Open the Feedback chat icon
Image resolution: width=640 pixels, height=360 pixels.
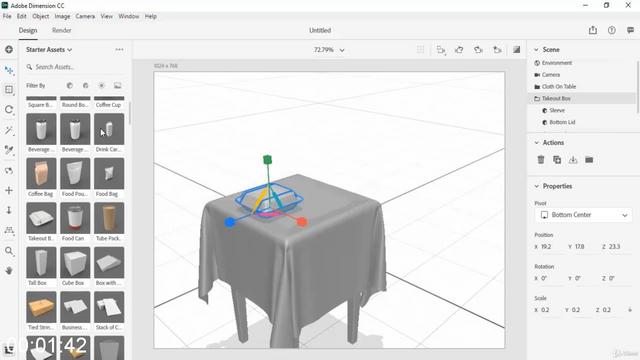tap(631, 30)
